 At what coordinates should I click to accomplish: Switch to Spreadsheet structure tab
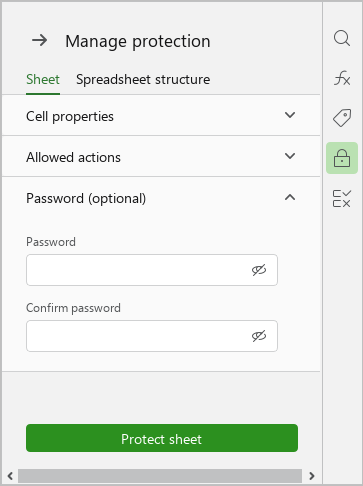tap(143, 79)
